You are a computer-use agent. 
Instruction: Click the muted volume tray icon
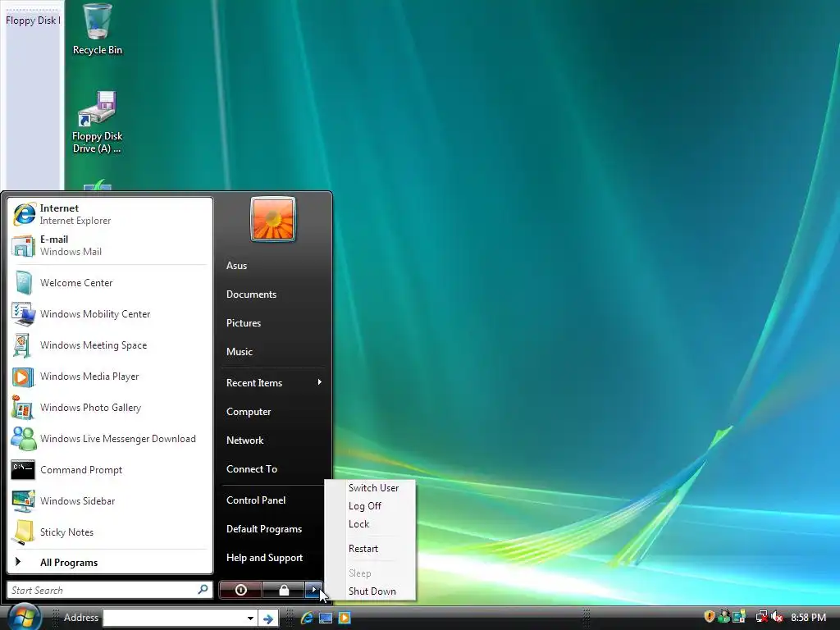coord(777,617)
